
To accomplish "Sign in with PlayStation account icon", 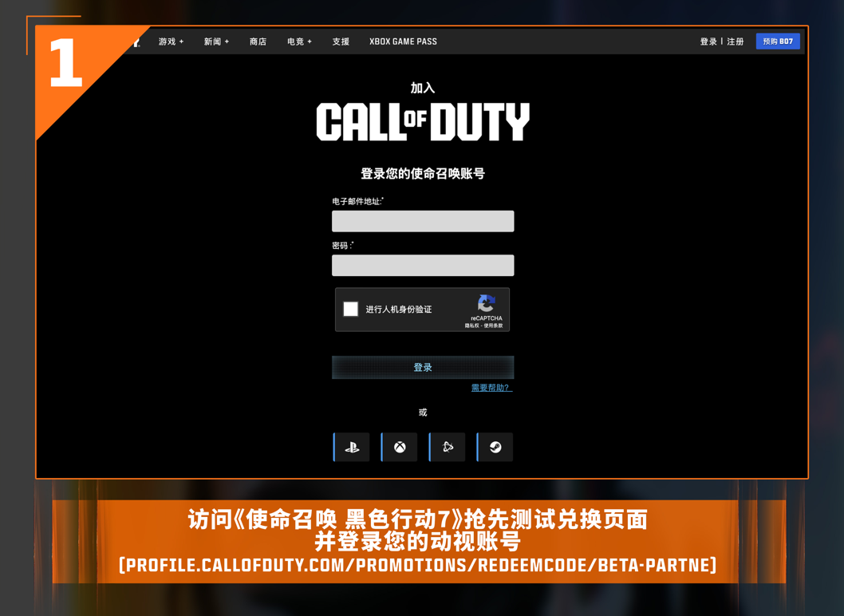I will [352, 448].
